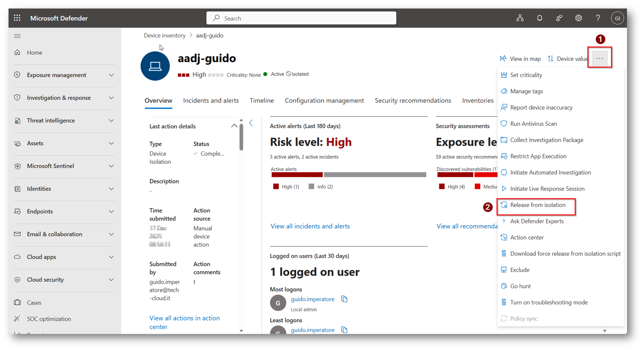Viewport: 644px width, 351px height.
Task: Open settings gear in top bar
Action: tap(578, 18)
